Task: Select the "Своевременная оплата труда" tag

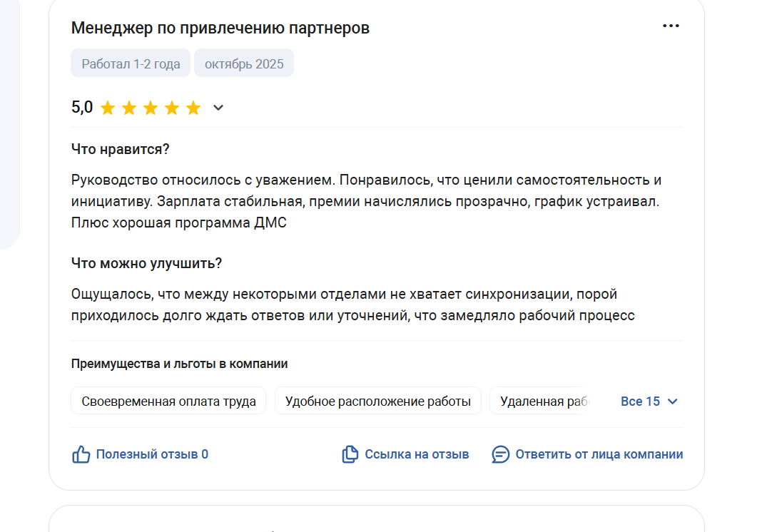Action: coord(168,401)
